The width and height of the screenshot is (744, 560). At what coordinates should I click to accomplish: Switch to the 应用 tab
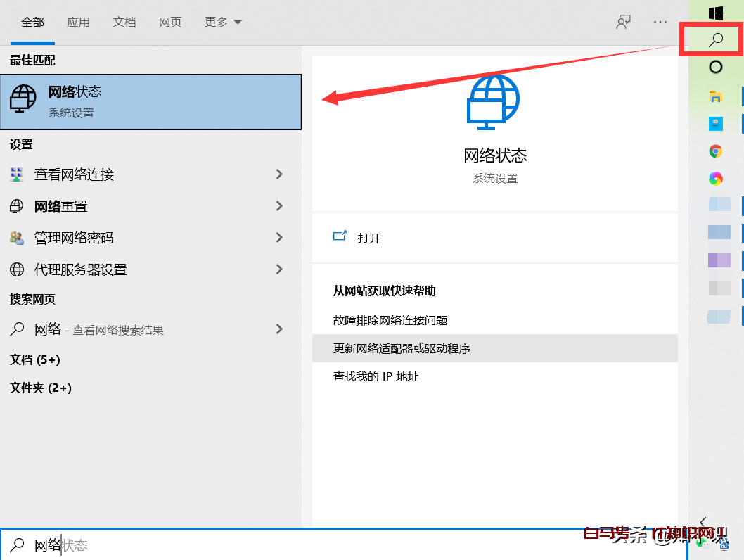point(79,22)
